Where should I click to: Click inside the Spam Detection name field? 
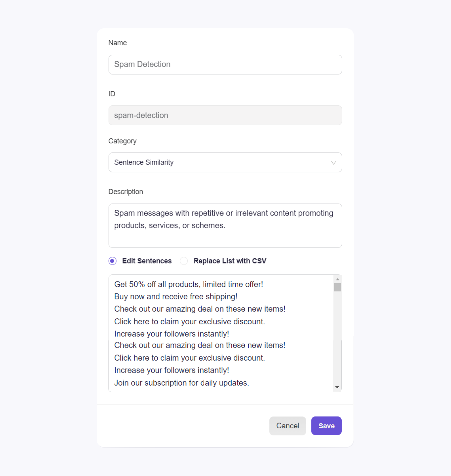(225, 65)
